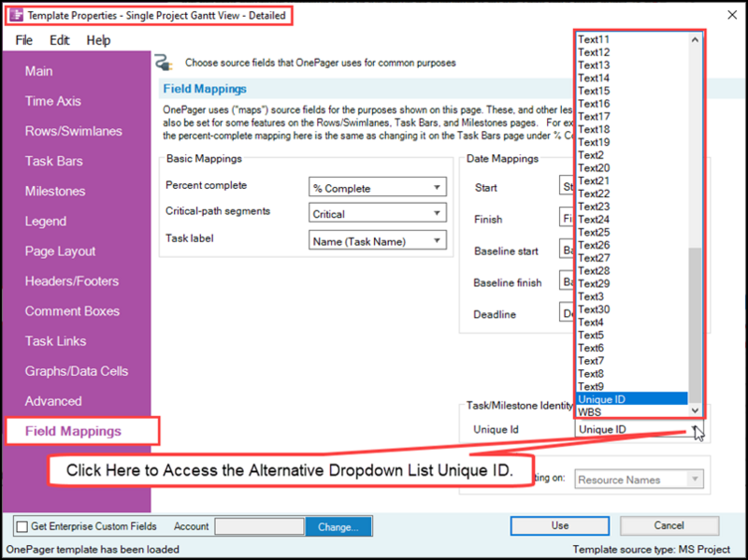Click the plug icon beside Choose source fields

(x=163, y=63)
